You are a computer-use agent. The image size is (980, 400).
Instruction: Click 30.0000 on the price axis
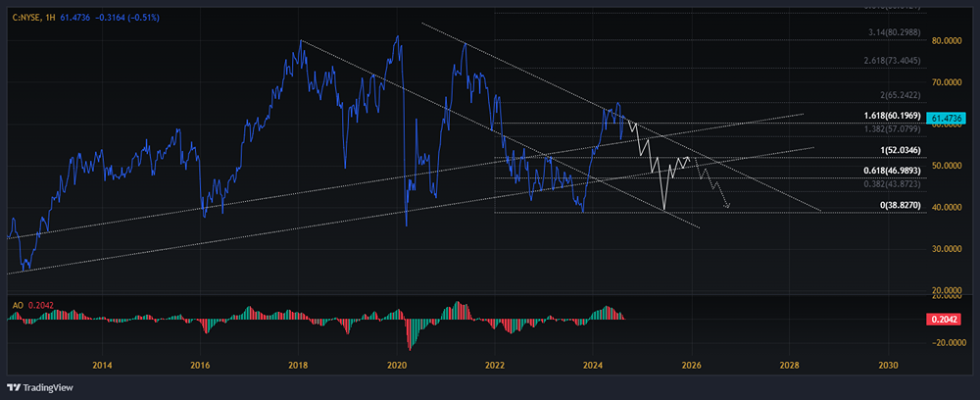coord(947,249)
